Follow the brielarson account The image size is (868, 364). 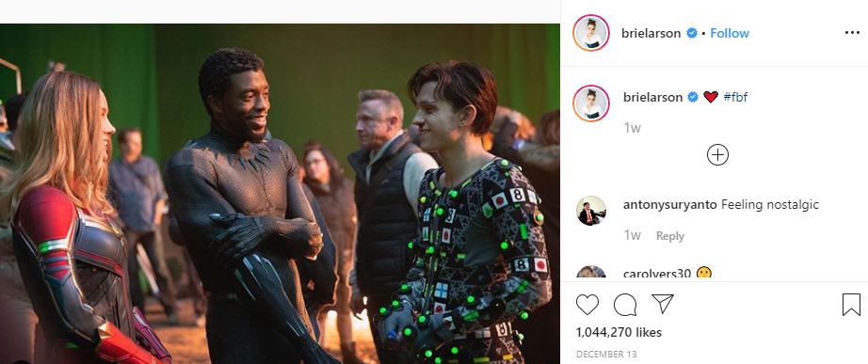[x=730, y=33]
